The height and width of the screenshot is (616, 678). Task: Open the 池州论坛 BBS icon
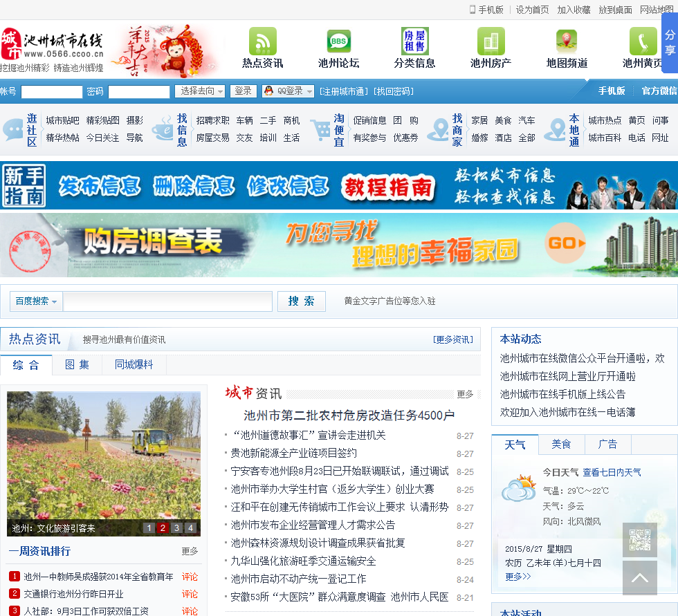(338, 41)
